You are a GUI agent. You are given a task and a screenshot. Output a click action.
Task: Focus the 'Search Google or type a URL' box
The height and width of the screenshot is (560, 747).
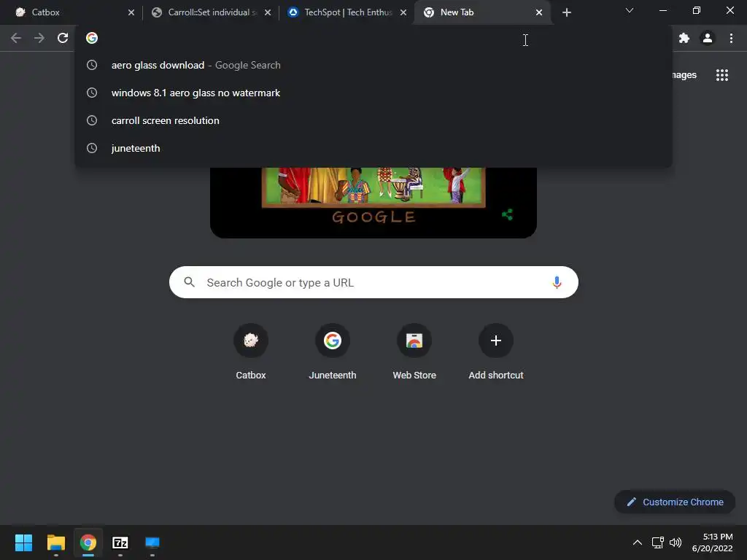pyautogui.click(x=374, y=282)
